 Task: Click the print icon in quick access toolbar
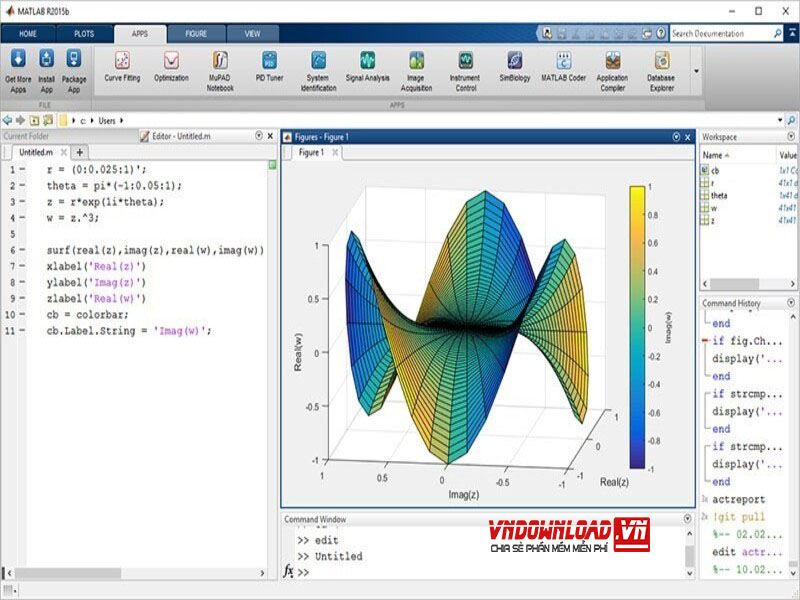point(647,34)
